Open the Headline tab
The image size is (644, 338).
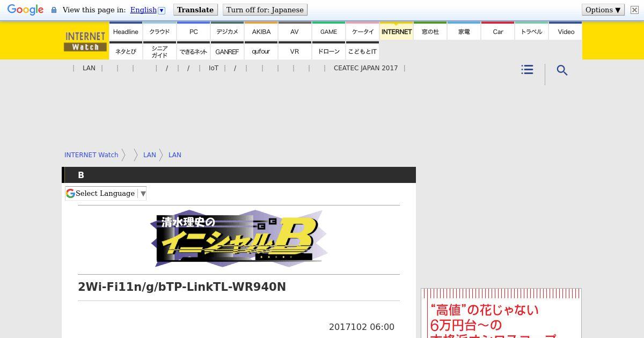tap(126, 31)
